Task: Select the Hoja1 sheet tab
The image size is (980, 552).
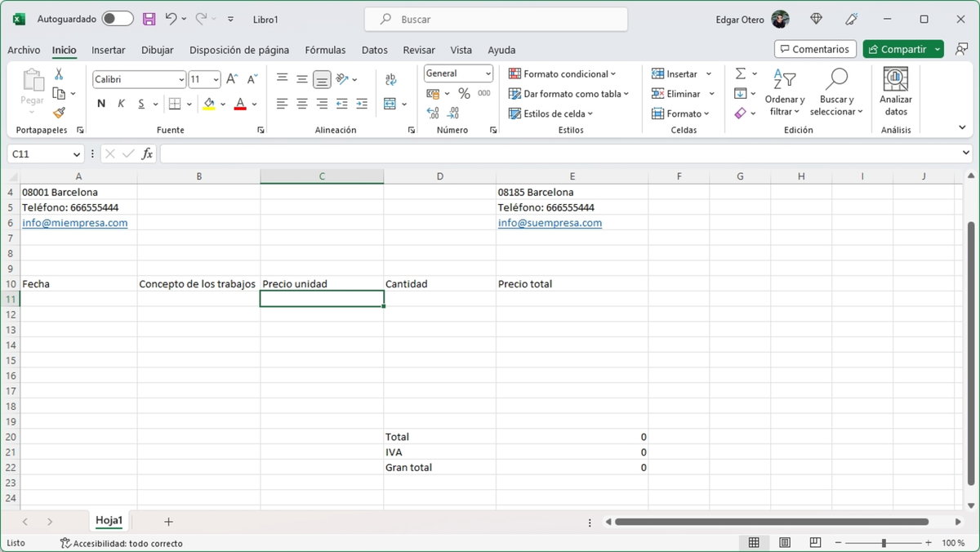Action: pyautogui.click(x=109, y=521)
